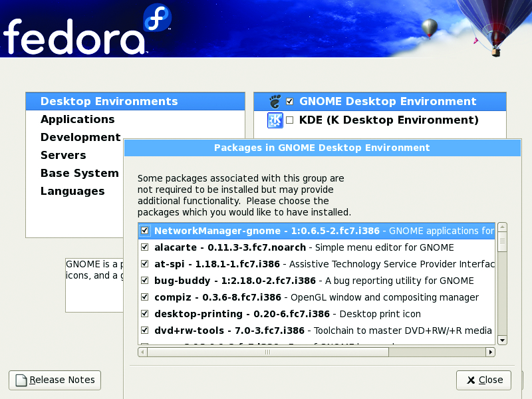This screenshot has width=532, height=399.
Task: Click the KDE gear logo icon
Action: tap(275, 120)
